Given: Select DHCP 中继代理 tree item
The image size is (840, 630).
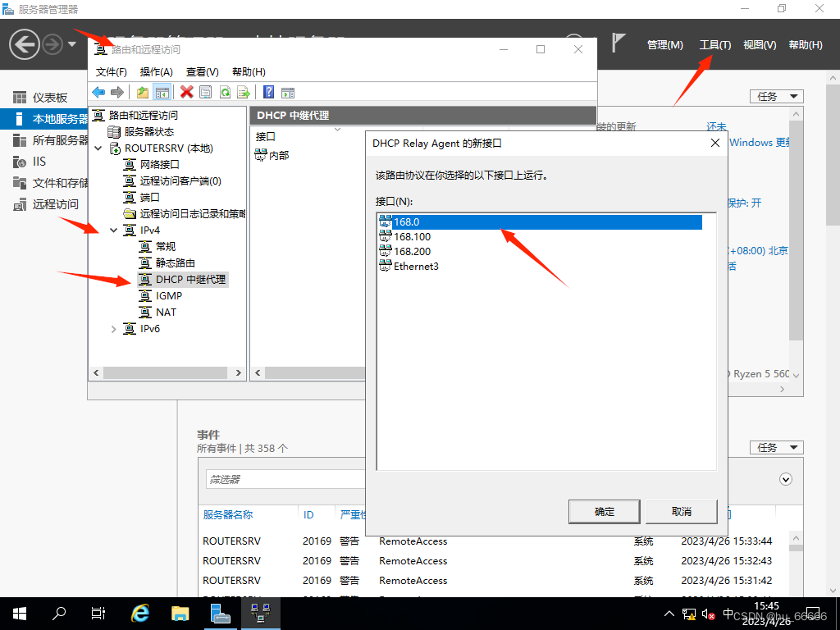Looking at the screenshot, I should (x=190, y=280).
